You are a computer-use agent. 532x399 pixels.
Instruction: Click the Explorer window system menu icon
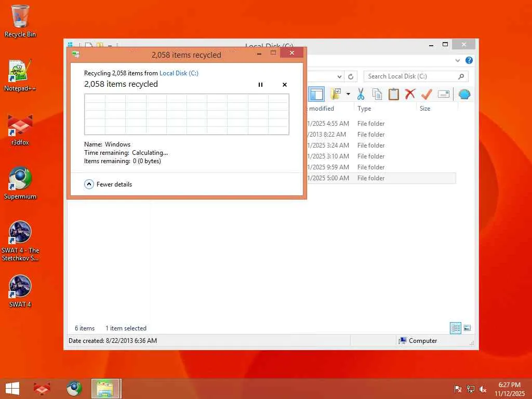70,45
